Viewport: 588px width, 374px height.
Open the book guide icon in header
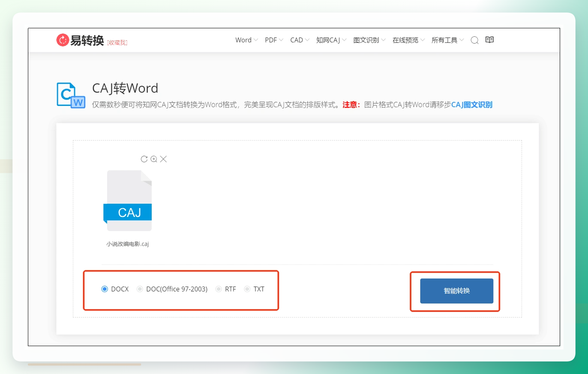(x=489, y=40)
